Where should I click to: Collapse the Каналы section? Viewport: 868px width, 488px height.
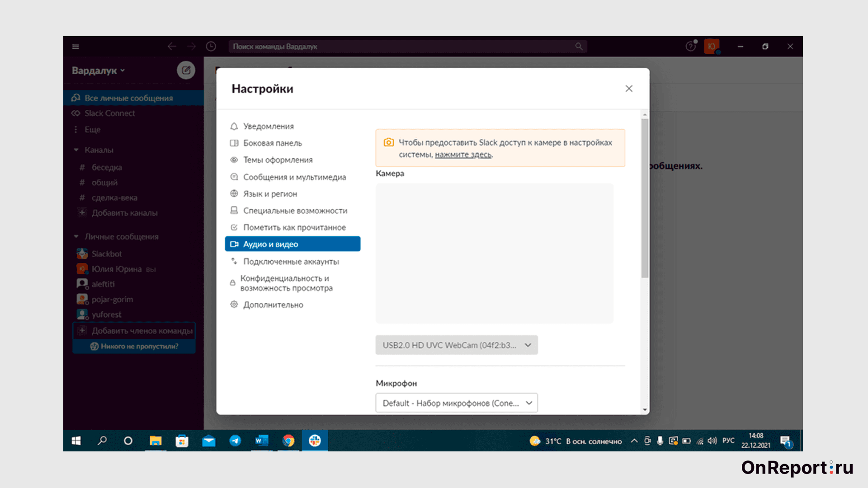(x=76, y=150)
